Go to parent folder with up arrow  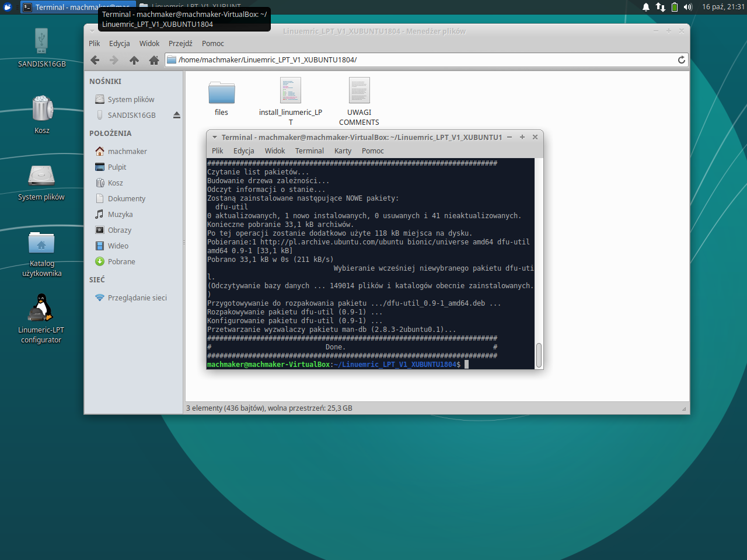click(x=134, y=60)
